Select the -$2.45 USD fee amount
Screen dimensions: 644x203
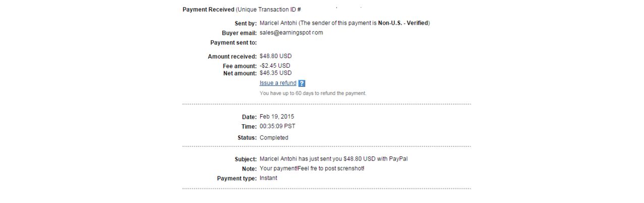point(275,66)
